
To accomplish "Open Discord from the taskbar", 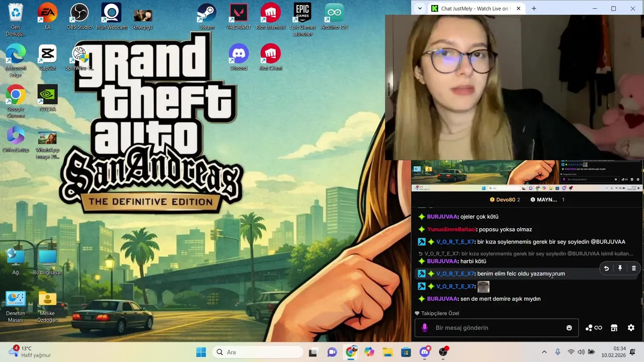I will [425, 352].
